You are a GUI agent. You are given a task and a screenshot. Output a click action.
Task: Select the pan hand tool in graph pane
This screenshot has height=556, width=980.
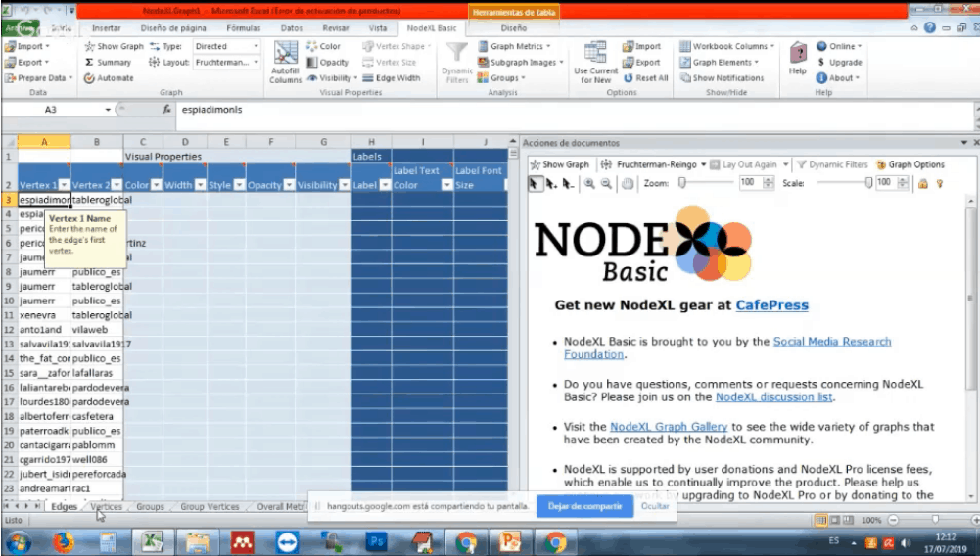point(627,183)
